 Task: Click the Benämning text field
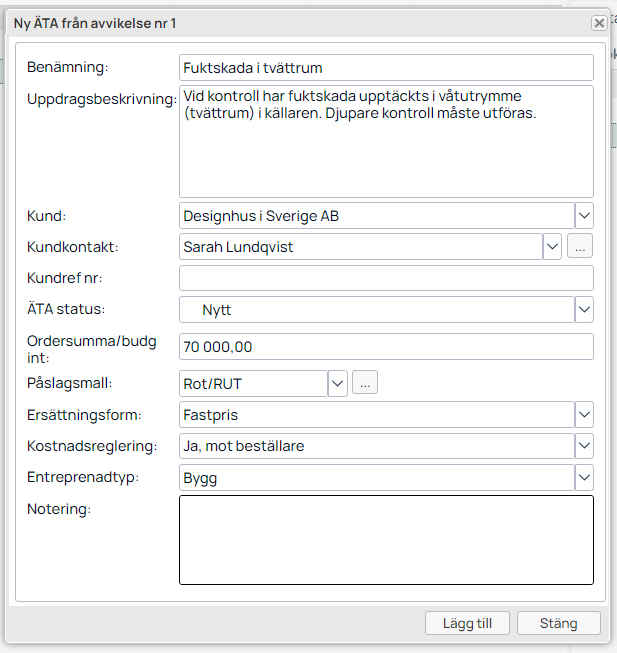click(386, 67)
